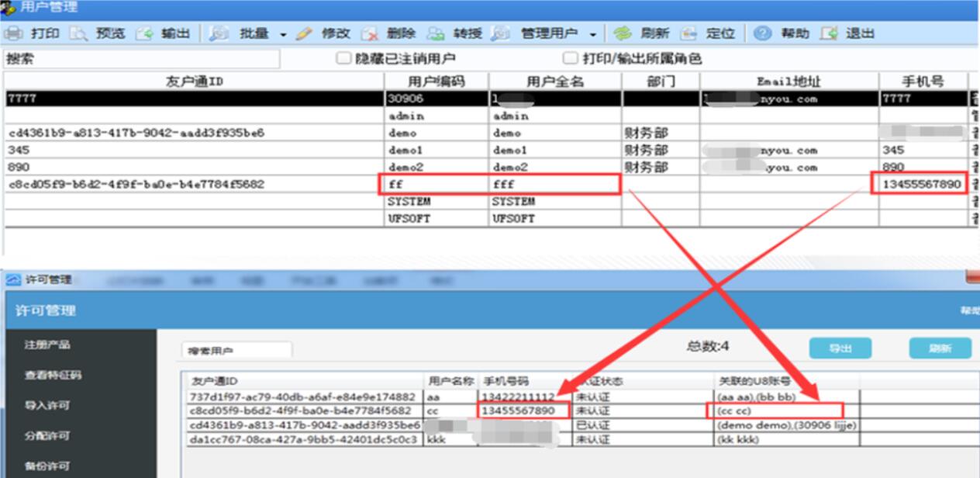Screen dimensions: 980x478
Task: Open Preview (预览) from the toolbar
Action: point(79,33)
